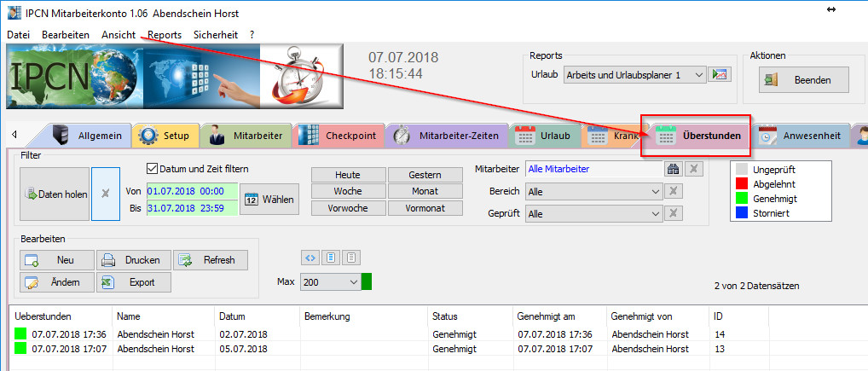
Task: Clear the Bereich filter X icon
Action: [x=673, y=192]
